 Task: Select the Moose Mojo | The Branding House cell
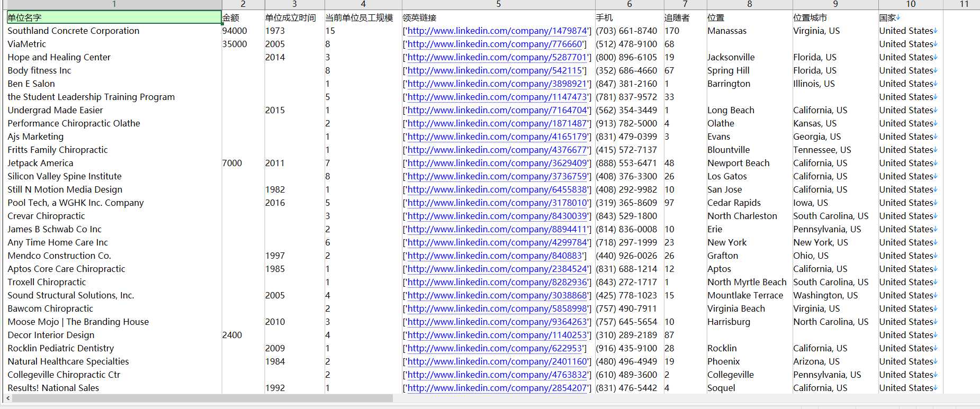pos(114,322)
